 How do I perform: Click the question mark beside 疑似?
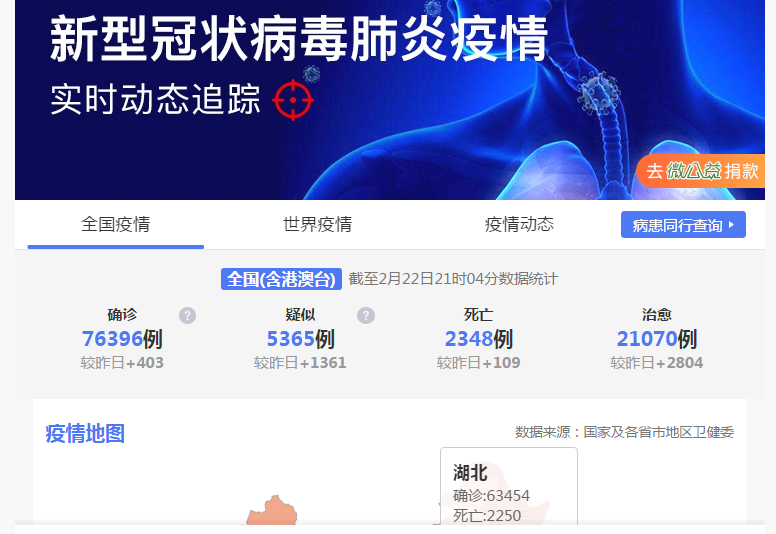click(366, 315)
